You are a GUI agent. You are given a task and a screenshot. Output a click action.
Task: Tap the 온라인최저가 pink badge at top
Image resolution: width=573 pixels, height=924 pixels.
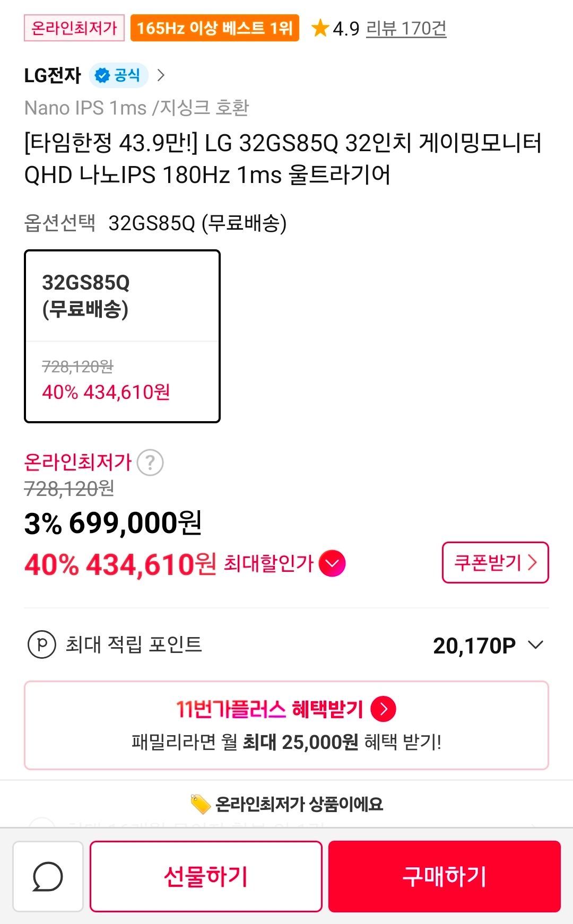pyautogui.click(x=74, y=28)
